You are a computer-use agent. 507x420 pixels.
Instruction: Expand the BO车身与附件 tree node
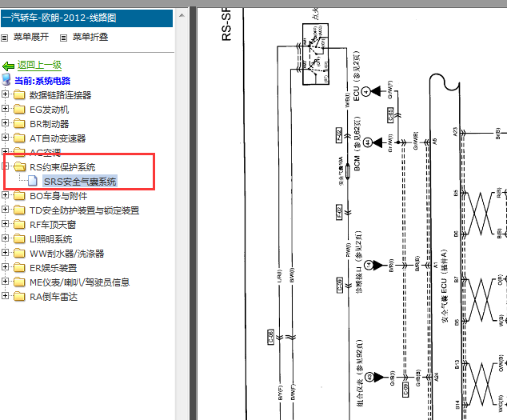click(x=5, y=194)
